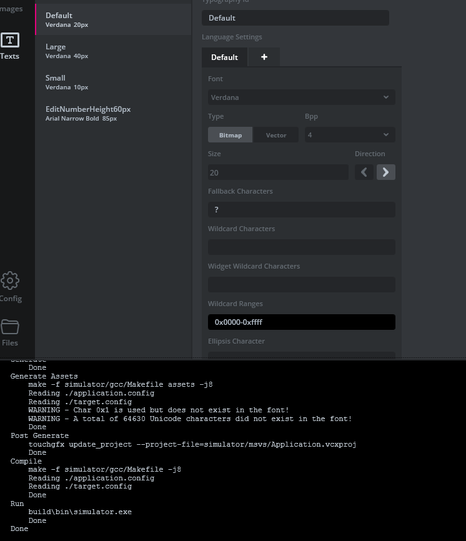
Task: Click the Size field showing 20
Action: pyautogui.click(x=278, y=172)
